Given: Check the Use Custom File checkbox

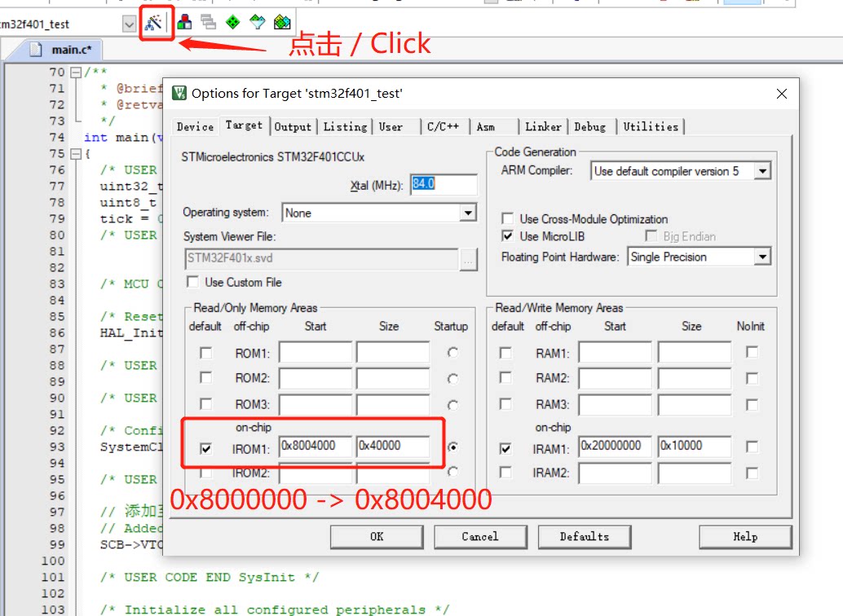Looking at the screenshot, I should pos(192,282).
